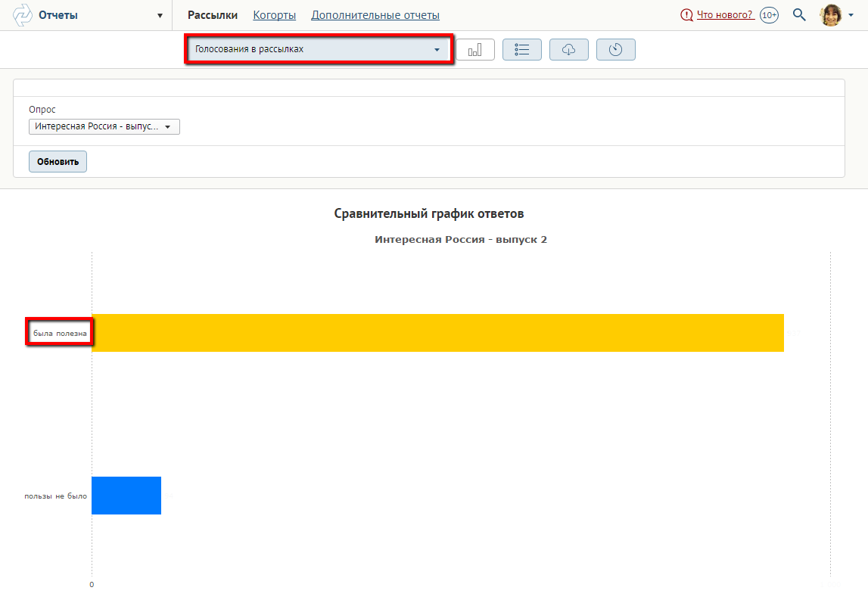This screenshot has height=603, width=868.
Task: Open search with the magnifier icon
Action: (799, 15)
